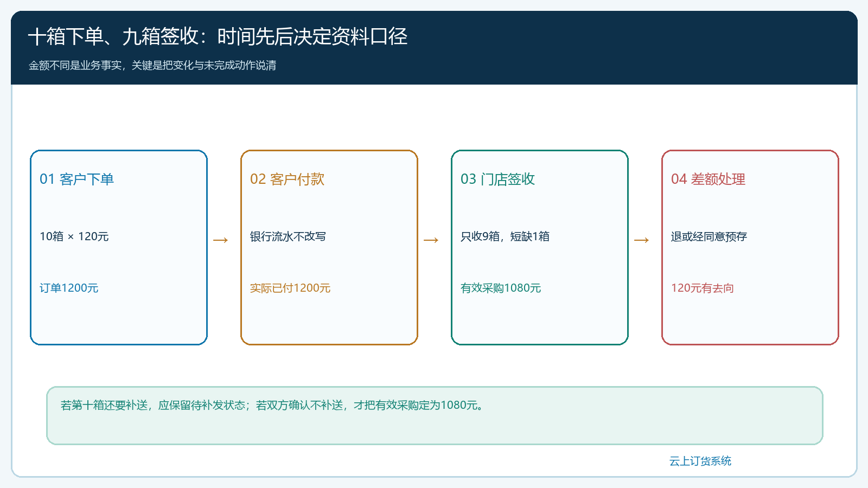Click 120元有去向 label
The height and width of the screenshot is (488, 868).
pyautogui.click(x=703, y=288)
